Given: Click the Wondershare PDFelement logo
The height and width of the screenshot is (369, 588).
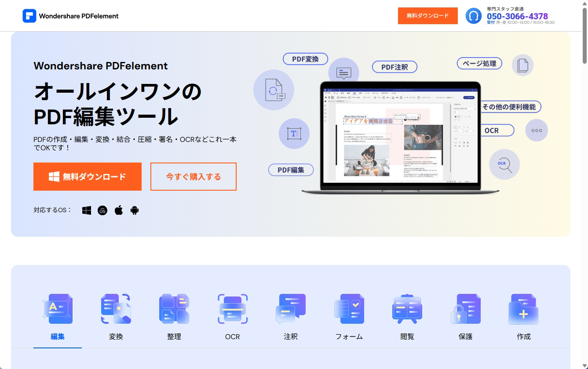Looking at the screenshot, I should pyautogui.click(x=70, y=16).
